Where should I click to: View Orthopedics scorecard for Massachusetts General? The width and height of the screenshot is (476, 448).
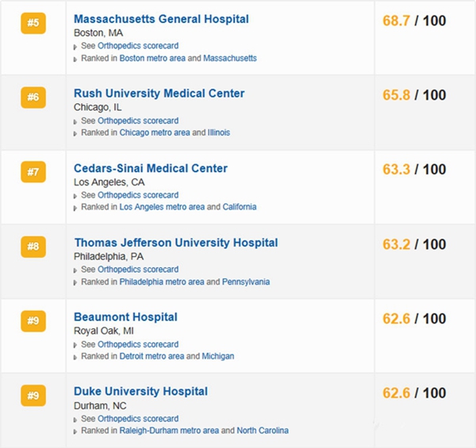click(x=138, y=46)
